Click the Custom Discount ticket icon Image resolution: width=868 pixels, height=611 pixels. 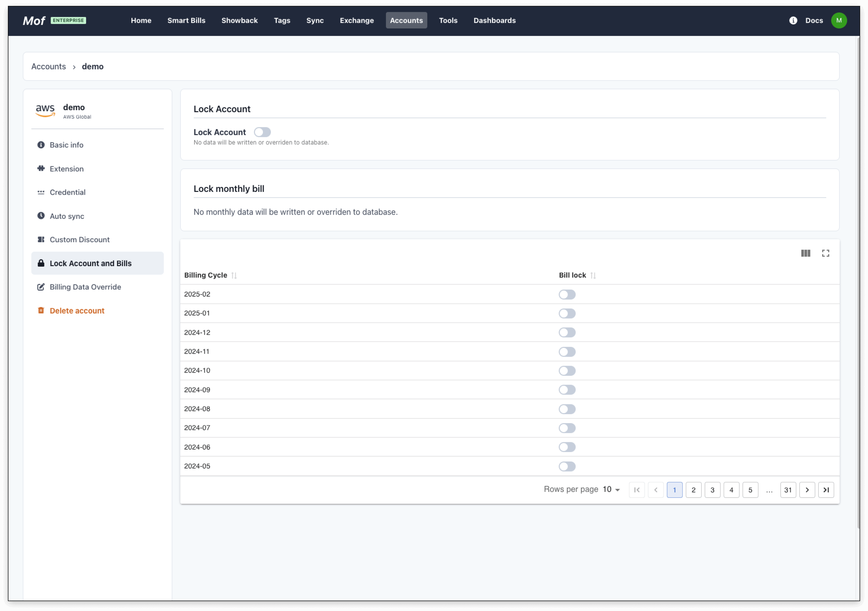click(41, 239)
